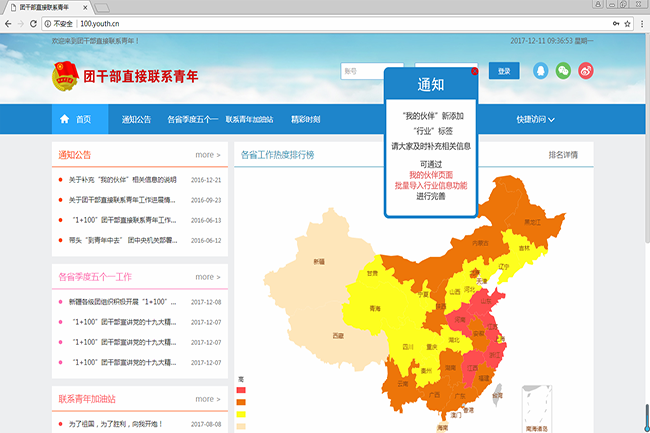The image size is (650, 433).
Task: Expand 'more >' beside 各省季度五个一工作
Action: pyautogui.click(x=208, y=276)
